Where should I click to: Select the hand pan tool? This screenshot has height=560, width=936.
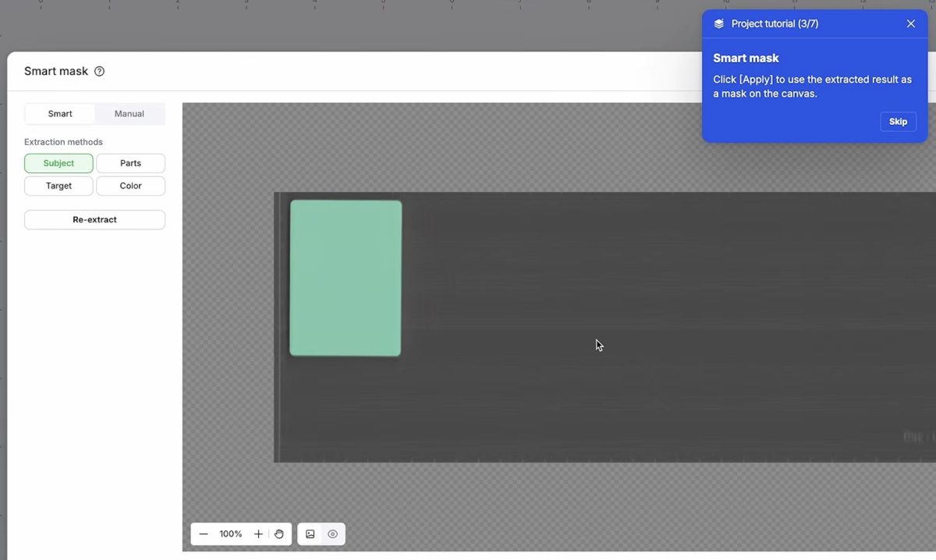(279, 534)
